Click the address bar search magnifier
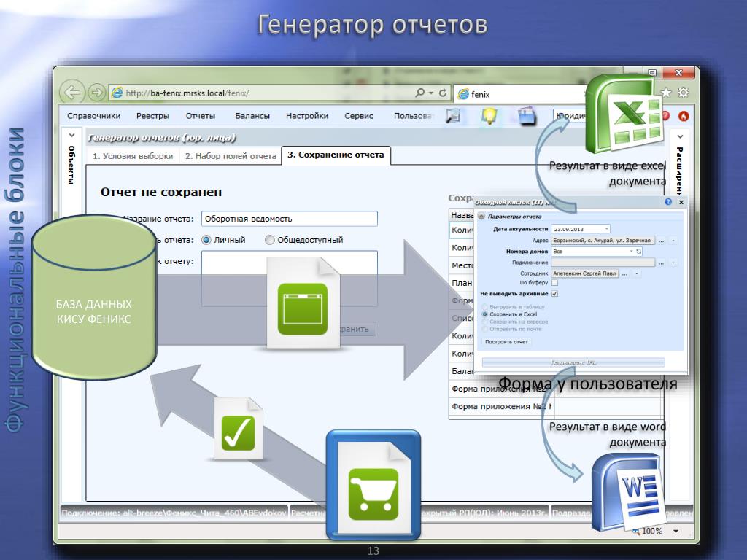This screenshot has height=560, width=747. pos(419,93)
